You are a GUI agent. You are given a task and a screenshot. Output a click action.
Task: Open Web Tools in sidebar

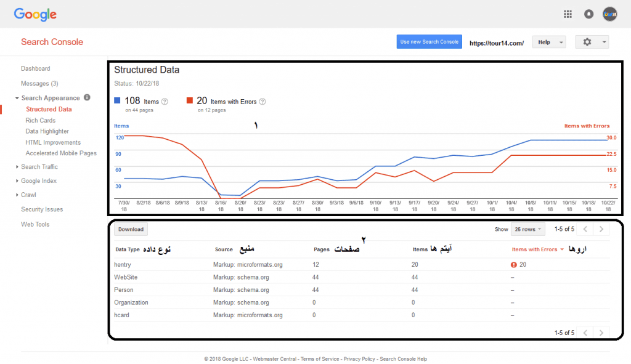[x=35, y=224]
